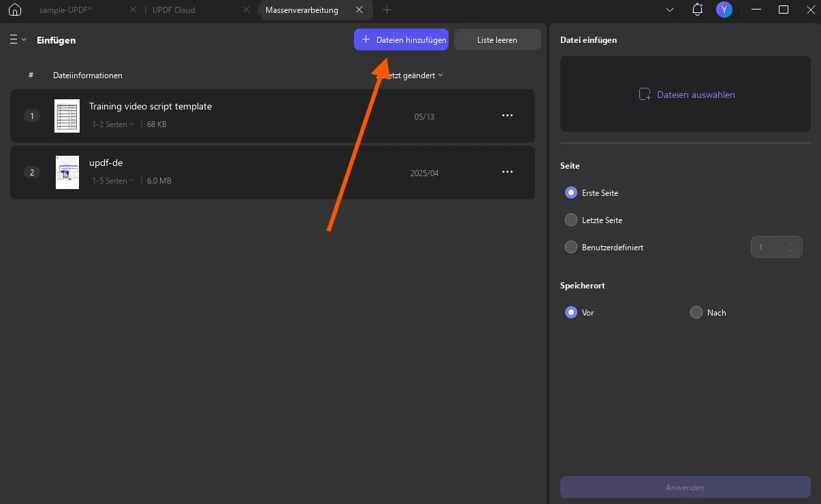The height and width of the screenshot is (504, 821).
Task: Click the Anwenden button
Action: [x=685, y=488]
